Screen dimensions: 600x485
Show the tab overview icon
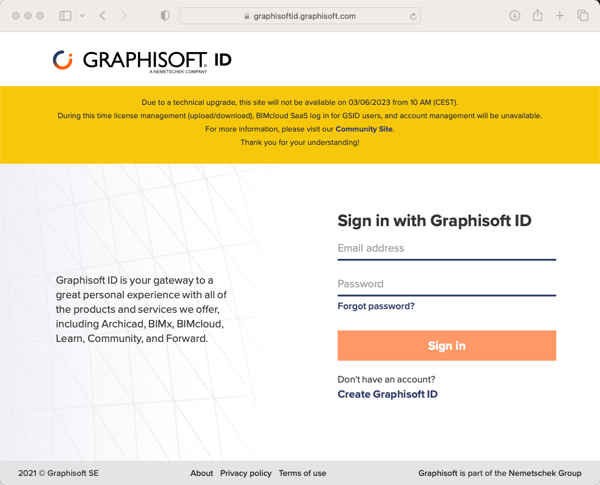(x=582, y=16)
